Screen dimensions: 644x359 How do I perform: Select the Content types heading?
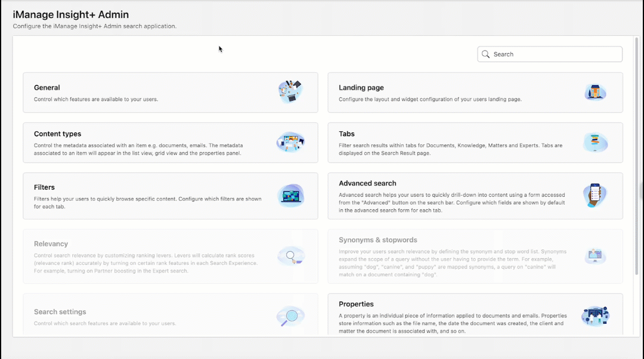click(57, 134)
